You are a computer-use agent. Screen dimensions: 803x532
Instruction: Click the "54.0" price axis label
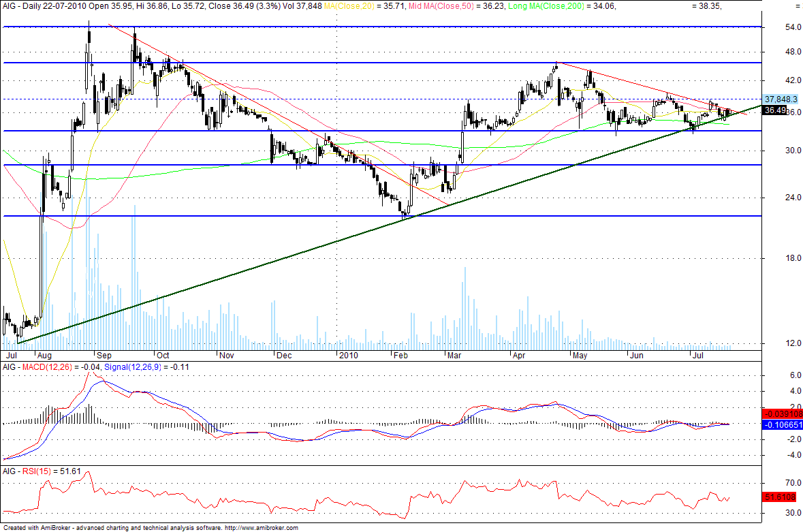793,27
